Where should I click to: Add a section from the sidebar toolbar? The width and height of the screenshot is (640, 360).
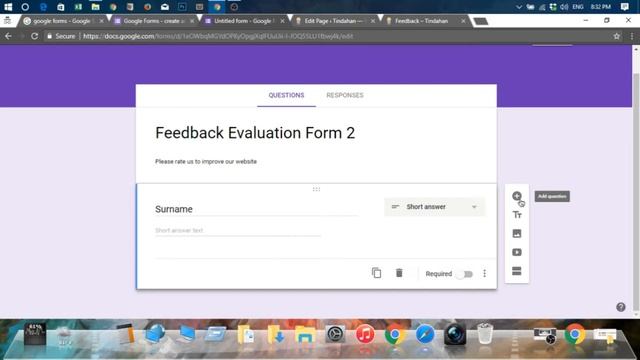click(517, 271)
